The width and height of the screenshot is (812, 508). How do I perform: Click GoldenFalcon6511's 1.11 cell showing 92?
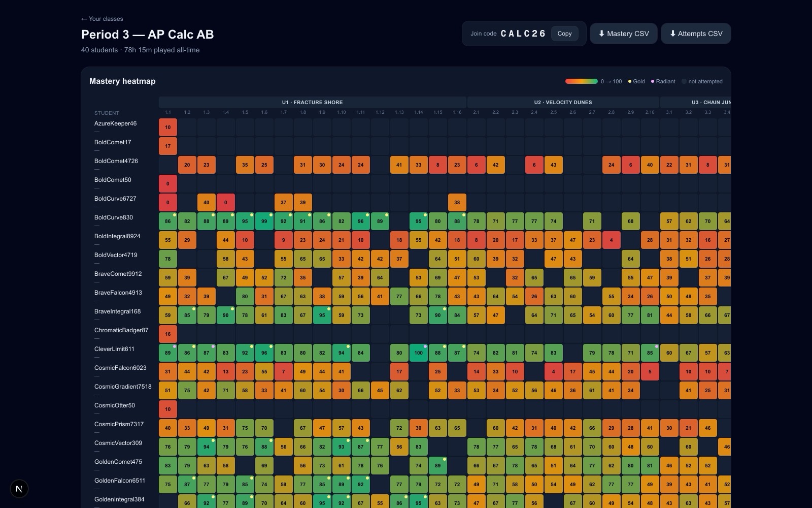(x=361, y=485)
